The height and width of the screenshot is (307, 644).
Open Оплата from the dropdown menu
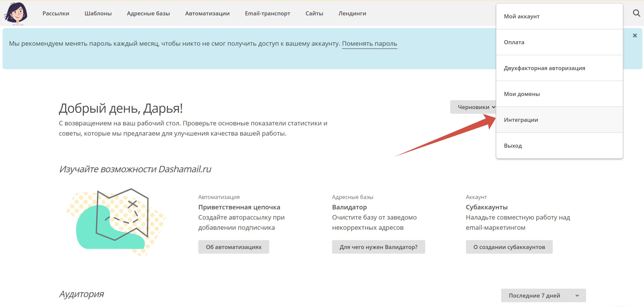(514, 42)
